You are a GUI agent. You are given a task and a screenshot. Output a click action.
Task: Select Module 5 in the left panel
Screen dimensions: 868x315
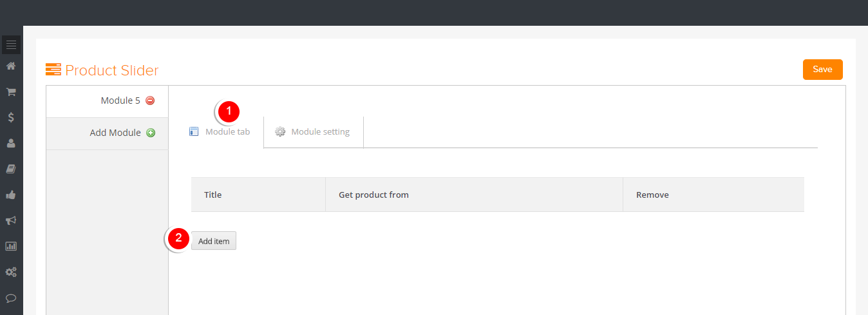pyautogui.click(x=108, y=101)
